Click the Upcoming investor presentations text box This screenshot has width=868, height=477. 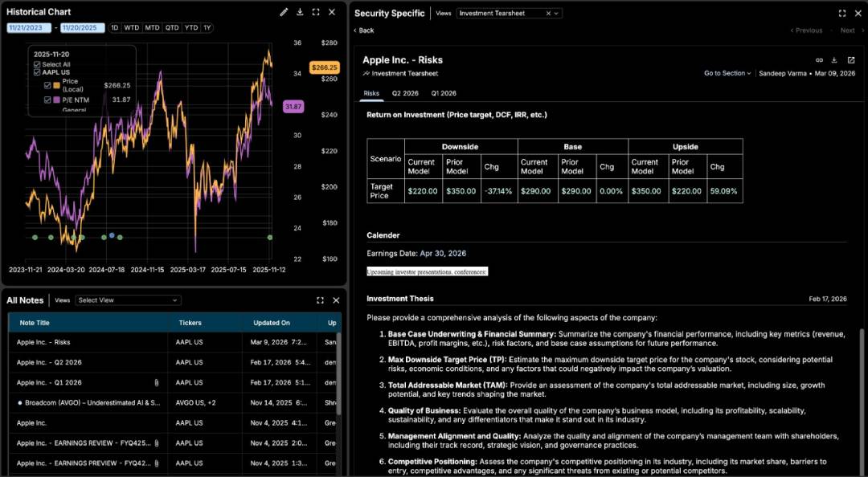pos(427,271)
